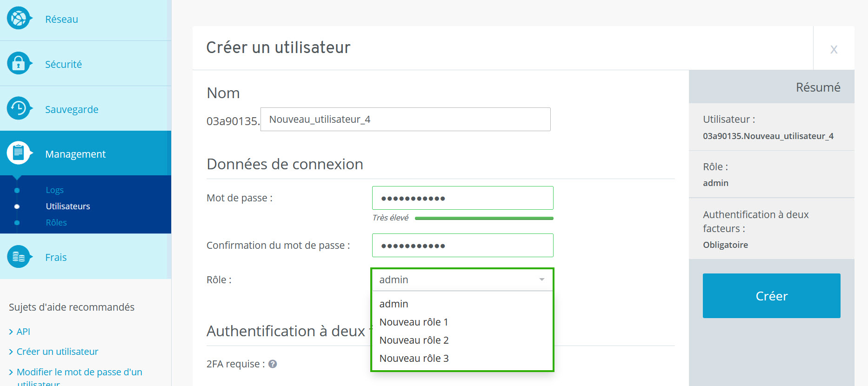Open the Réseau menu section
The image size is (868, 386).
(x=86, y=20)
